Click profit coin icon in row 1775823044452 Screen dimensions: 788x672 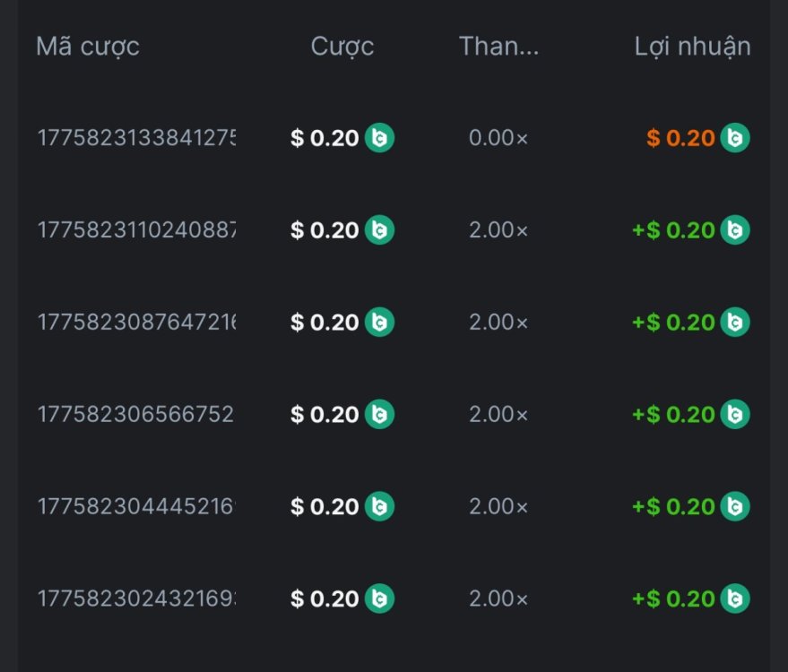[735, 506]
